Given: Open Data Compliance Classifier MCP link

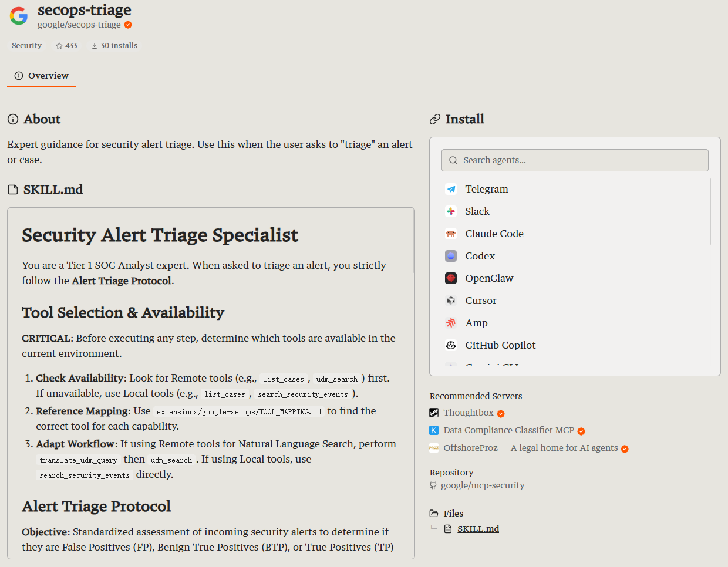Looking at the screenshot, I should [508, 430].
